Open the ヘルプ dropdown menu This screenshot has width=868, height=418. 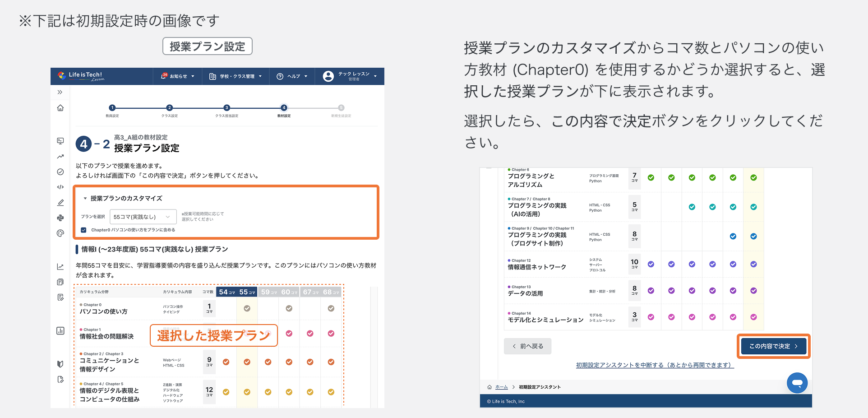(x=292, y=76)
